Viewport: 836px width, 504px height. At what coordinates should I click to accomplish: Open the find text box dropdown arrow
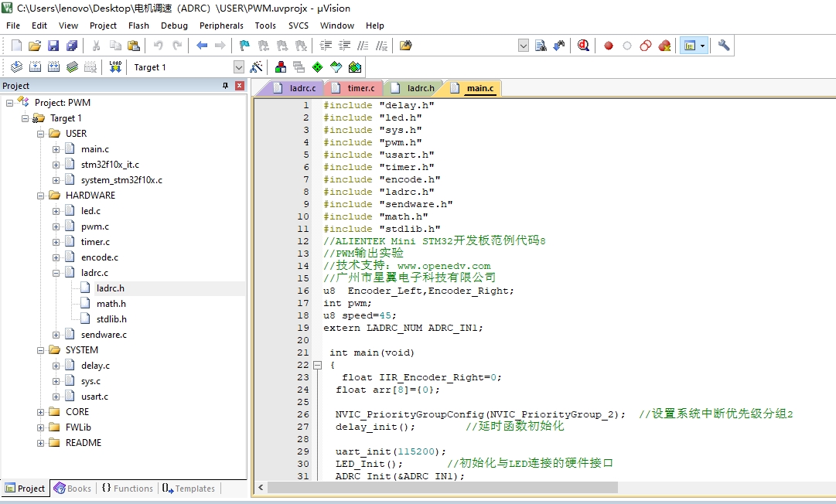524,46
